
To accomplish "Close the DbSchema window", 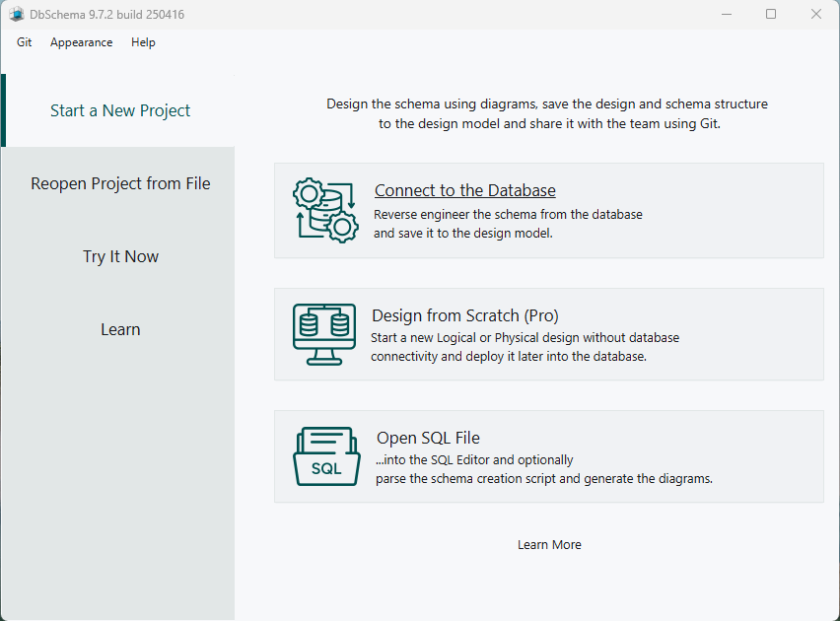I will pos(816,14).
